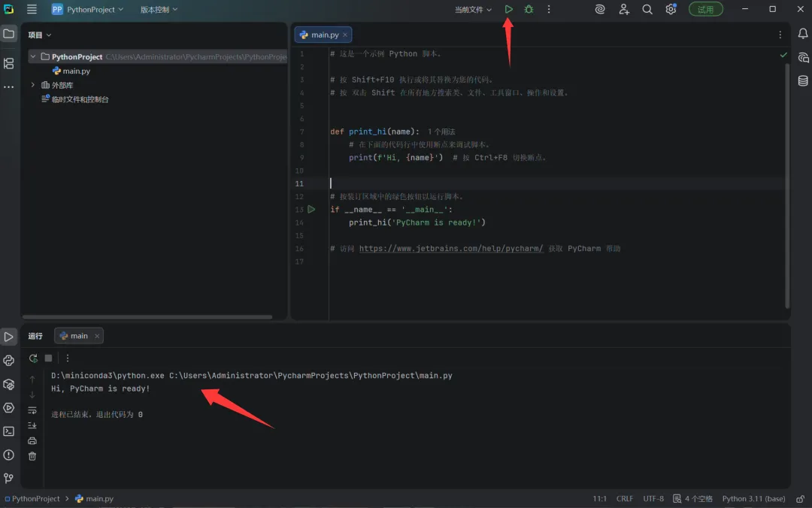Open Run tool window icon in left sidebar
Image resolution: width=812 pixels, height=508 pixels.
click(x=9, y=337)
